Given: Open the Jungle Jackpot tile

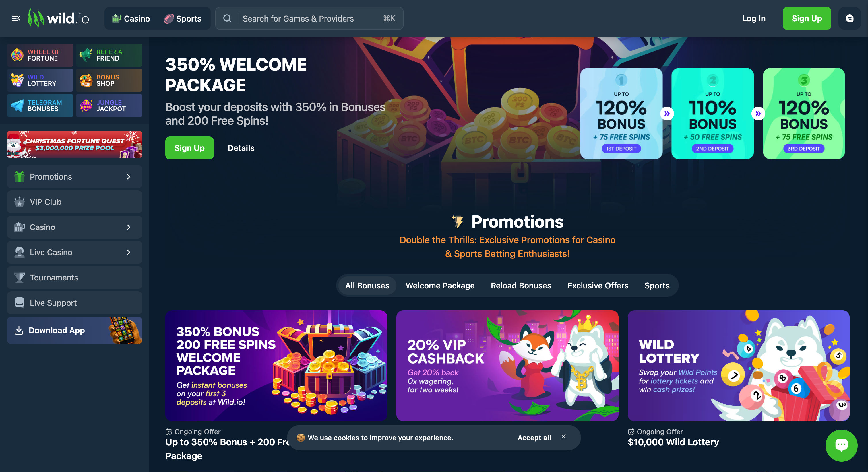Looking at the screenshot, I should 109,105.
